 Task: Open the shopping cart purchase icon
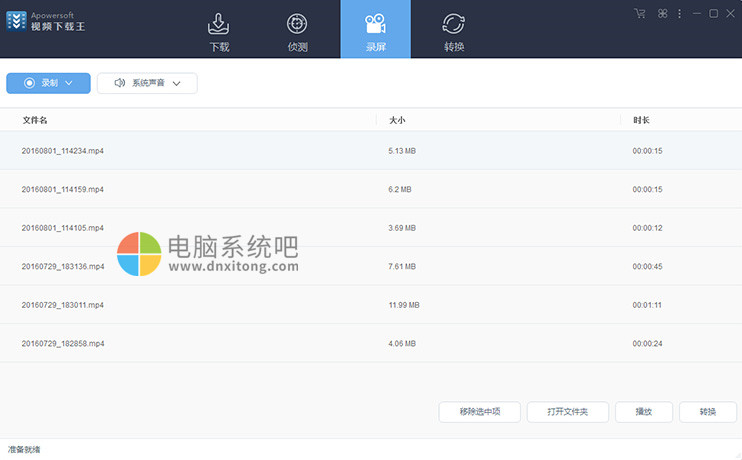(x=640, y=13)
